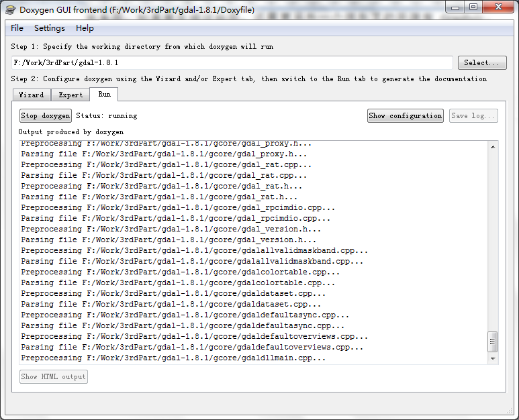Click the line 'Preprocessing ...gdalcolortable.cpp...'
The image size is (519, 420).
[181, 272]
